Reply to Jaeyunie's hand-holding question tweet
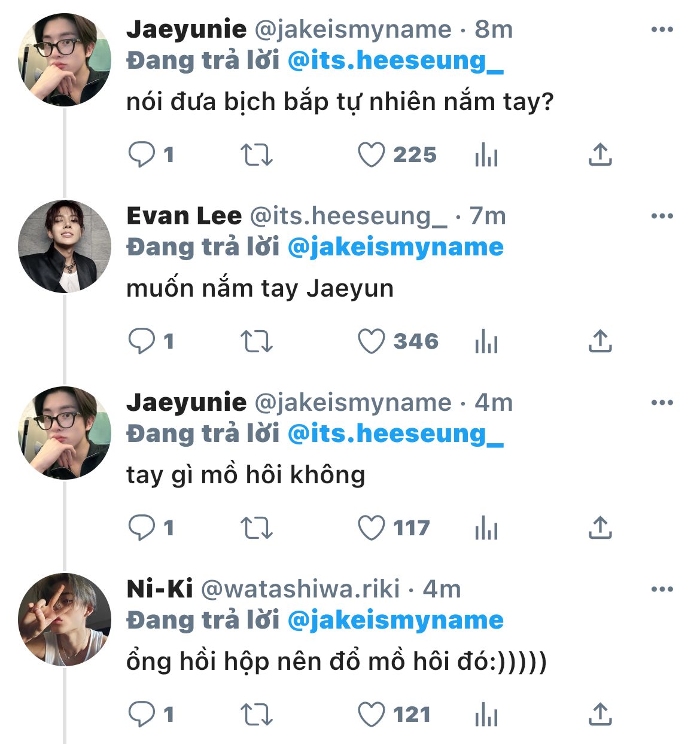 point(142,155)
